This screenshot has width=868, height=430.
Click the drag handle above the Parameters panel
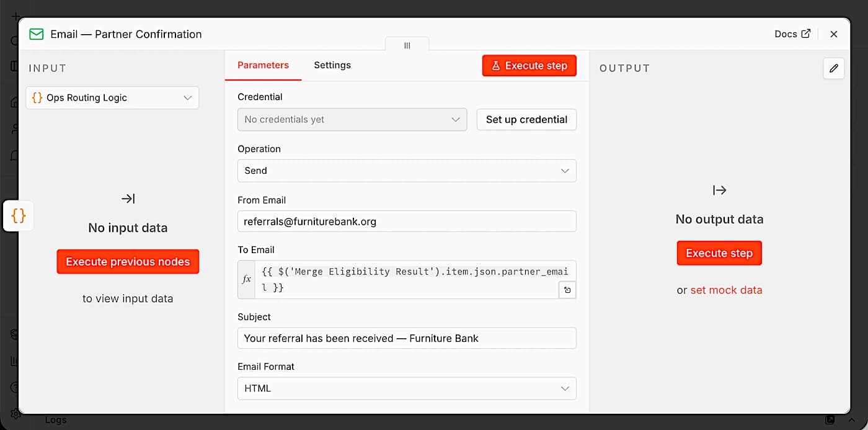click(407, 45)
